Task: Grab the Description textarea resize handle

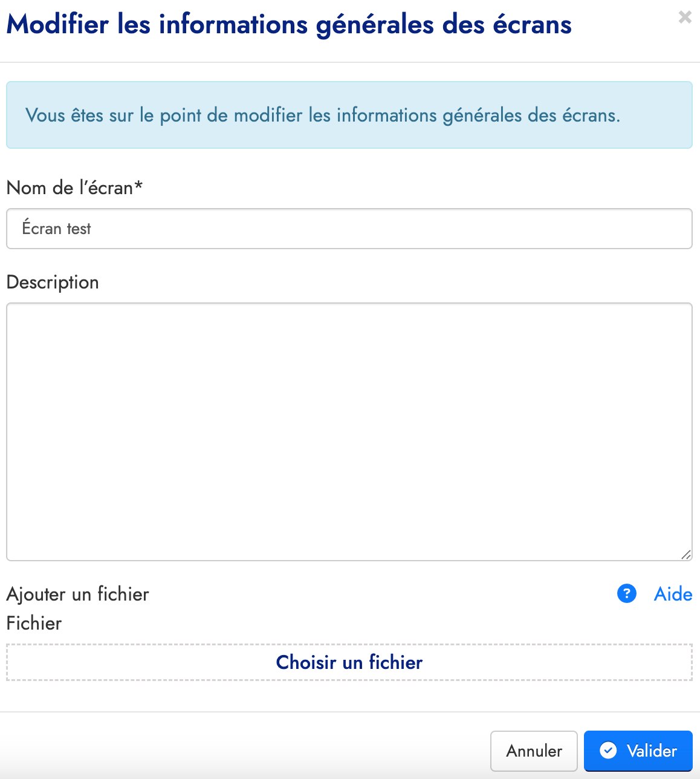Action: [x=686, y=555]
